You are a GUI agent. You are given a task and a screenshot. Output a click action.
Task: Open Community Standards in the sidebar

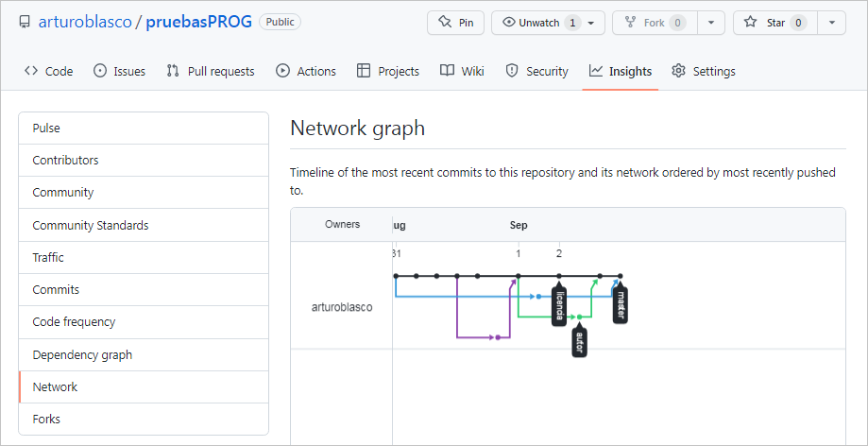(x=144, y=225)
